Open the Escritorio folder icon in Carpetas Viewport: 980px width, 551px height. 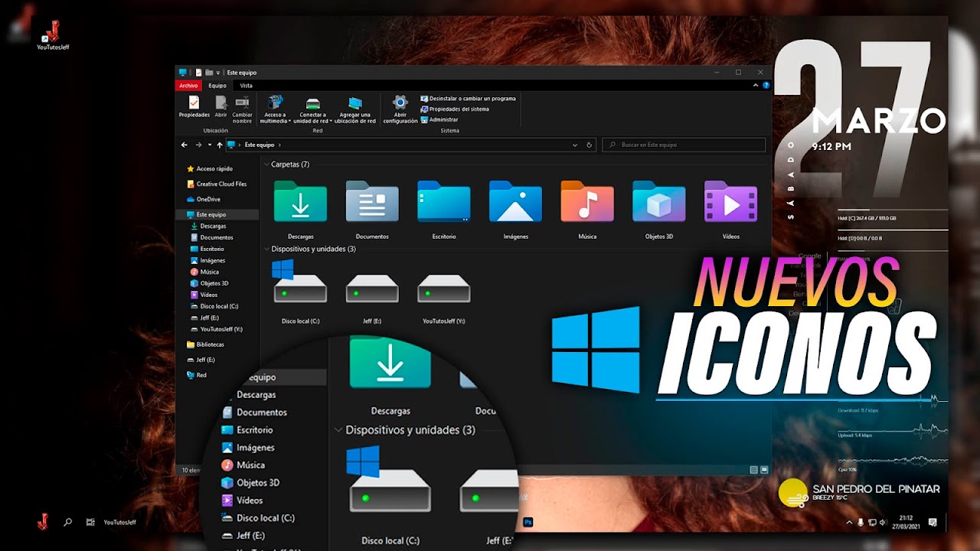point(444,202)
